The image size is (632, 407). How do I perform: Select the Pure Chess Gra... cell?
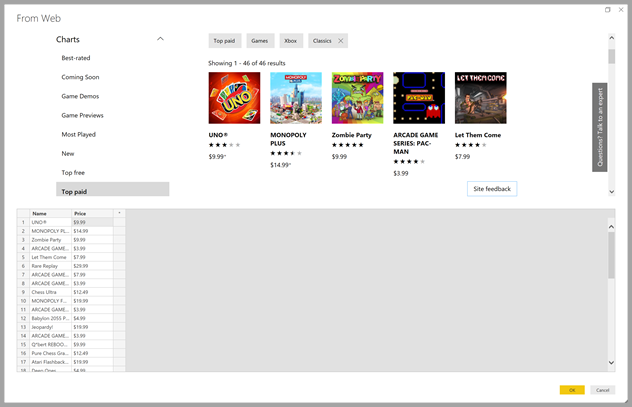tap(50, 353)
